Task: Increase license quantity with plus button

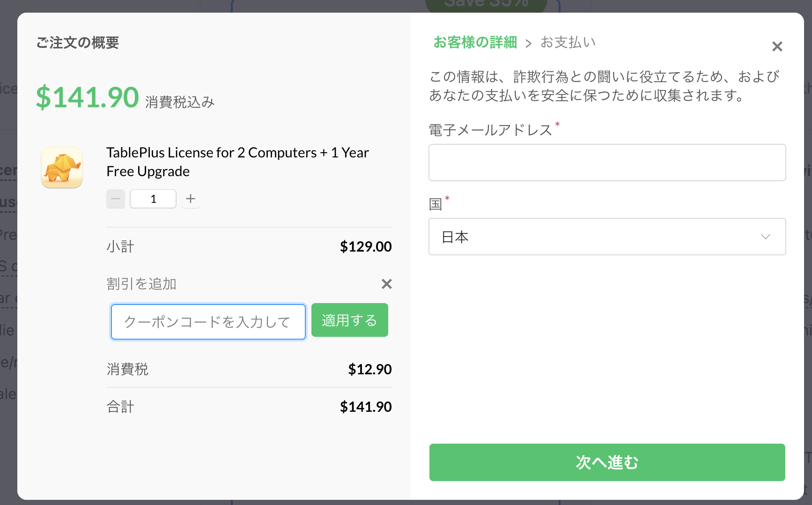Action: 191,199
